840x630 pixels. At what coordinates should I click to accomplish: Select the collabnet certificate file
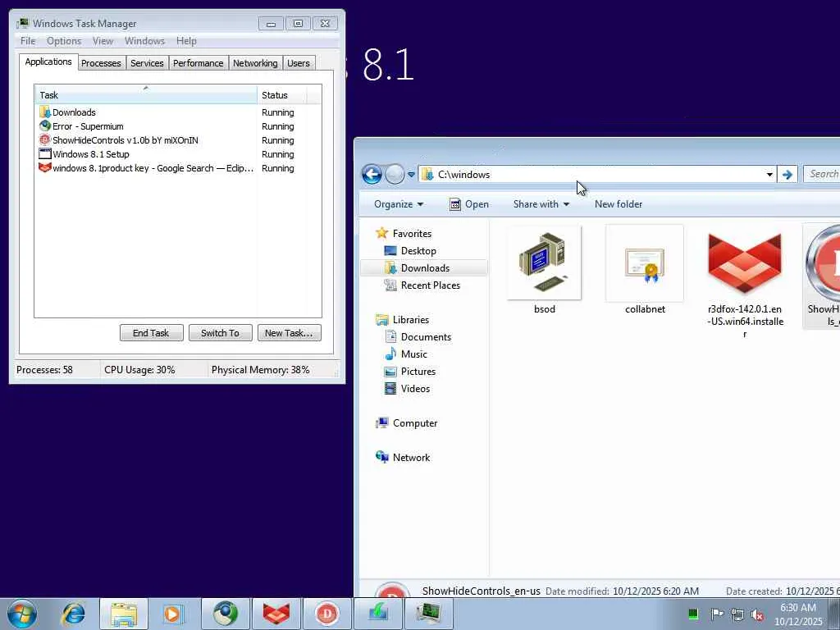pyautogui.click(x=645, y=271)
